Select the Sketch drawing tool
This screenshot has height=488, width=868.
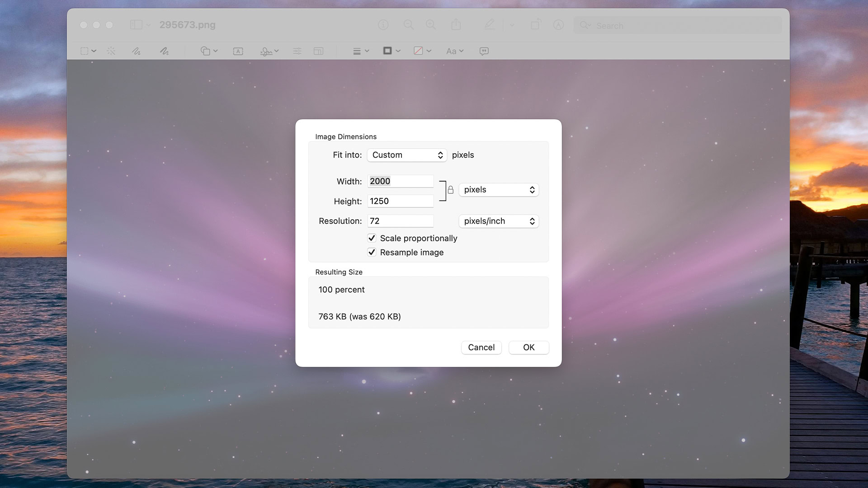[136, 51]
